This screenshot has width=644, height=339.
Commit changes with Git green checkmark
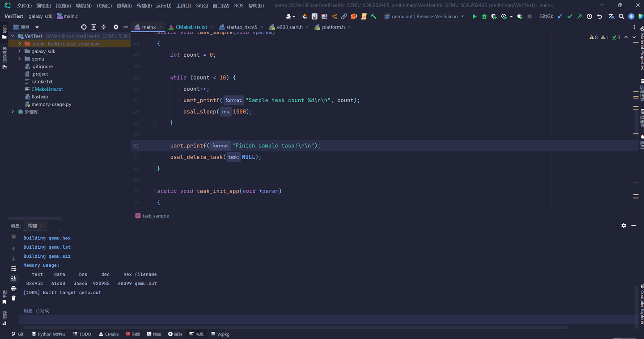(x=570, y=17)
